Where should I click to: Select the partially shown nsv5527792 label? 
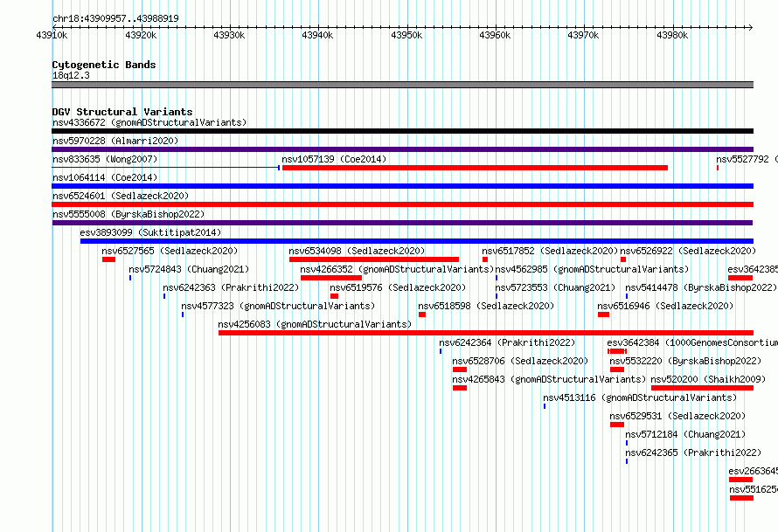pyautogui.click(x=747, y=159)
